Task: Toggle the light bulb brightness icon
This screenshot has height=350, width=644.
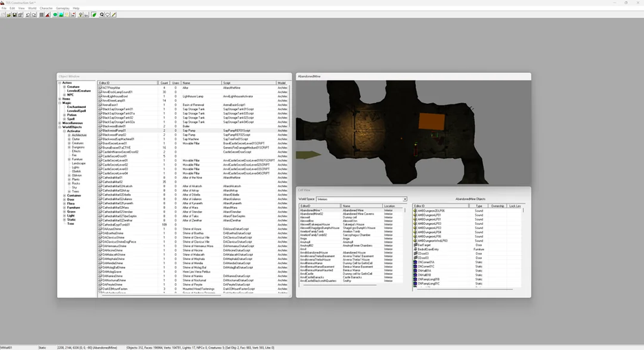Action: tap(80, 15)
